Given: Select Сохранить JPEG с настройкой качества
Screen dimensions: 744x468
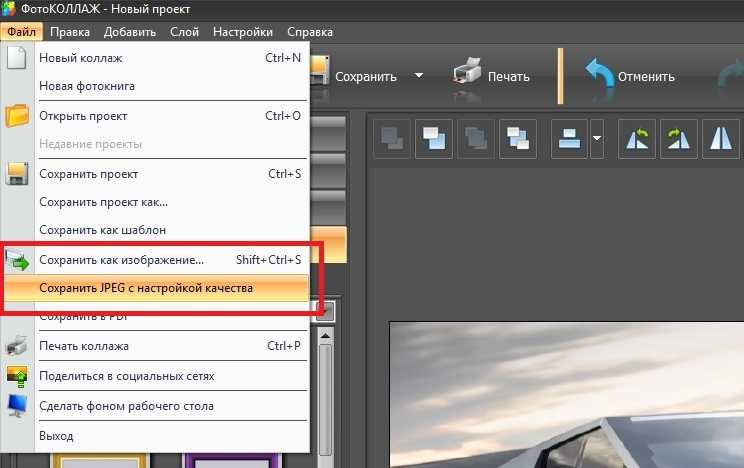Looking at the screenshot, I should pyautogui.click(x=155, y=288).
